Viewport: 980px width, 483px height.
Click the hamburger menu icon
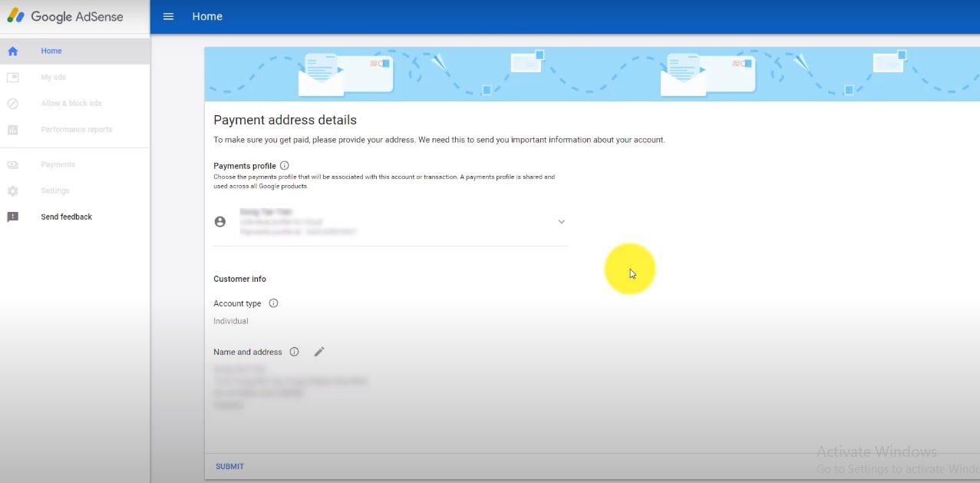(168, 16)
